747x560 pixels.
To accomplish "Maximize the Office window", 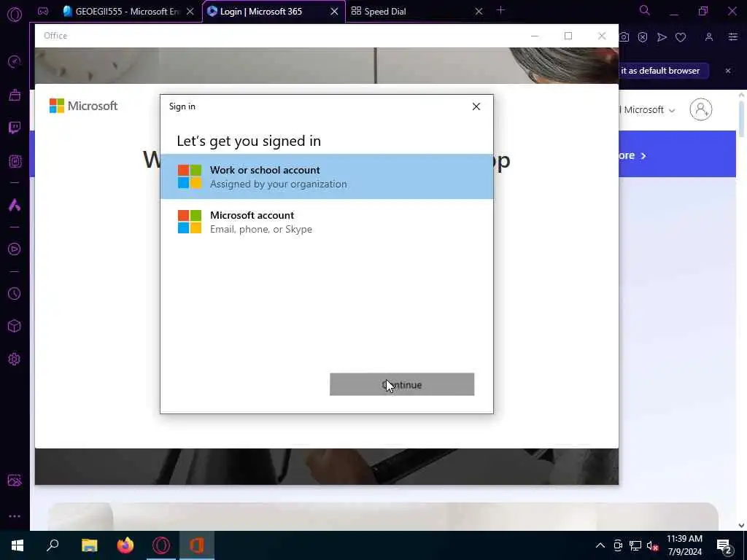I will 568,36.
